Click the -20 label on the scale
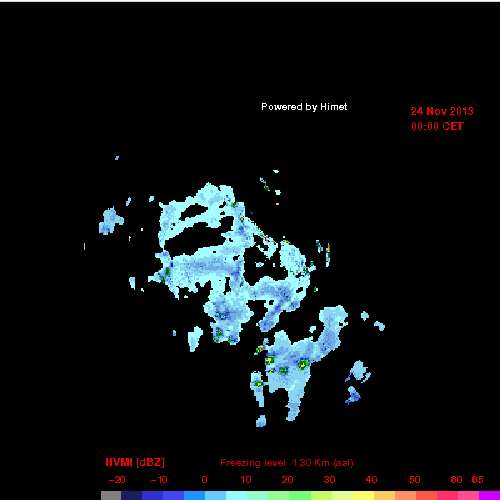This screenshot has width=500, height=500. 117,480
